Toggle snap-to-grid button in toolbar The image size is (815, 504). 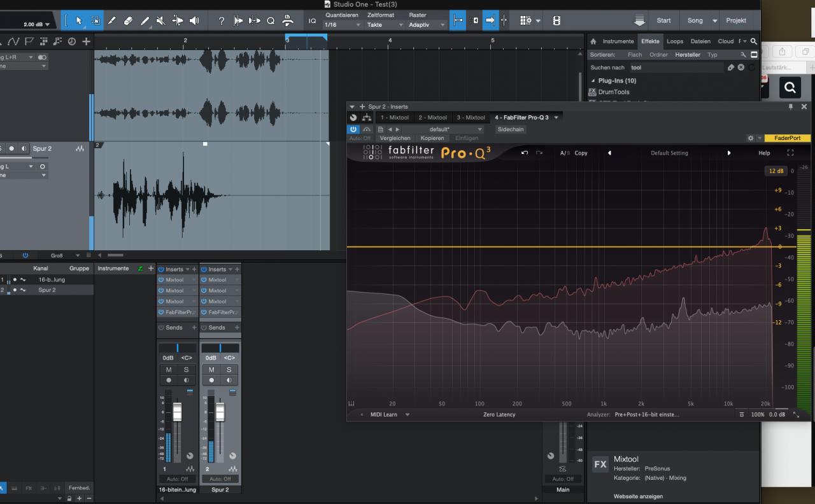tap(458, 21)
